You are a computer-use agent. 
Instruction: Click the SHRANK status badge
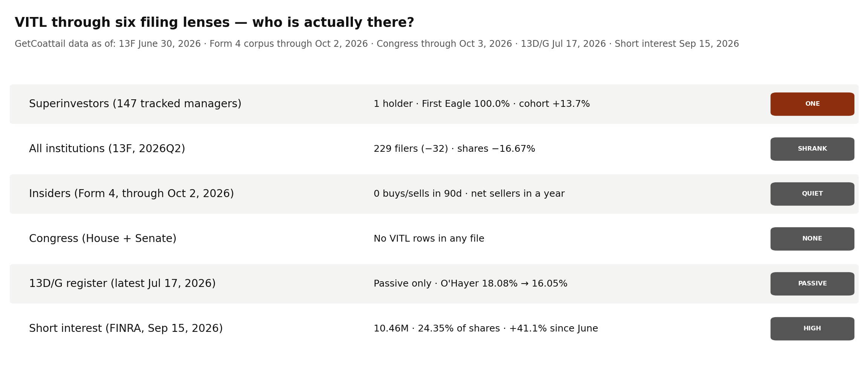click(x=812, y=149)
